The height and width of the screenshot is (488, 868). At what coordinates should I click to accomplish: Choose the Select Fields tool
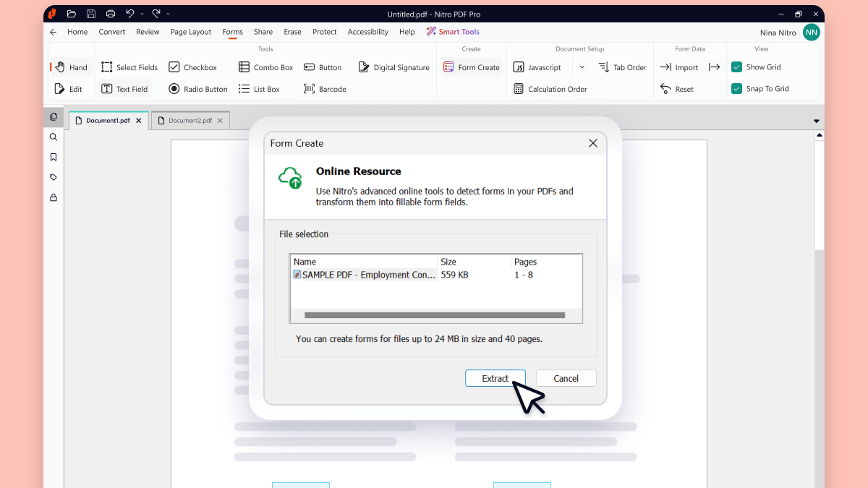tap(129, 67)
